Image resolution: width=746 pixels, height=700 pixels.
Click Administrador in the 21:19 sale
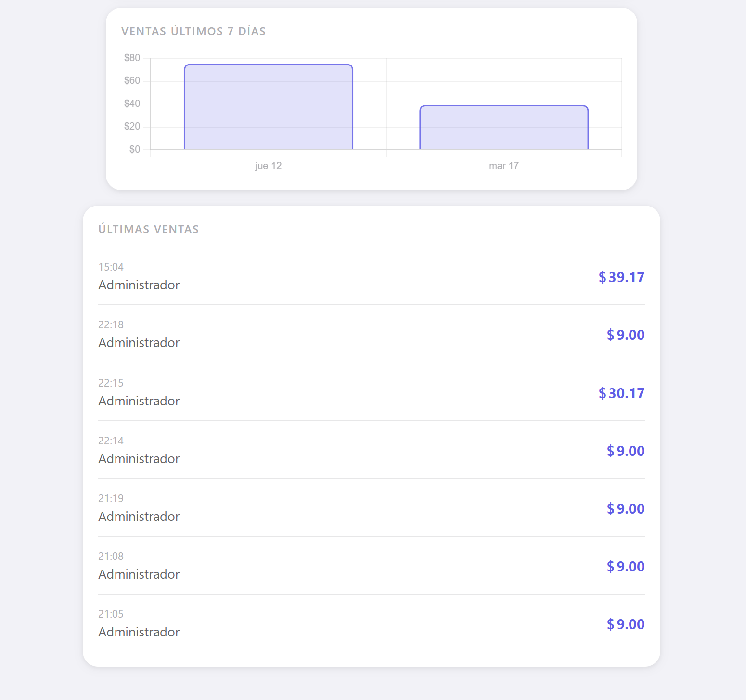tap(139, 517)
